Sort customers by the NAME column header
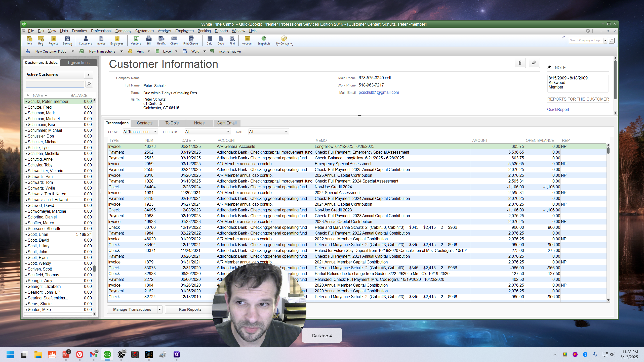This screenshot has height=362, width=644. (38, 96)
